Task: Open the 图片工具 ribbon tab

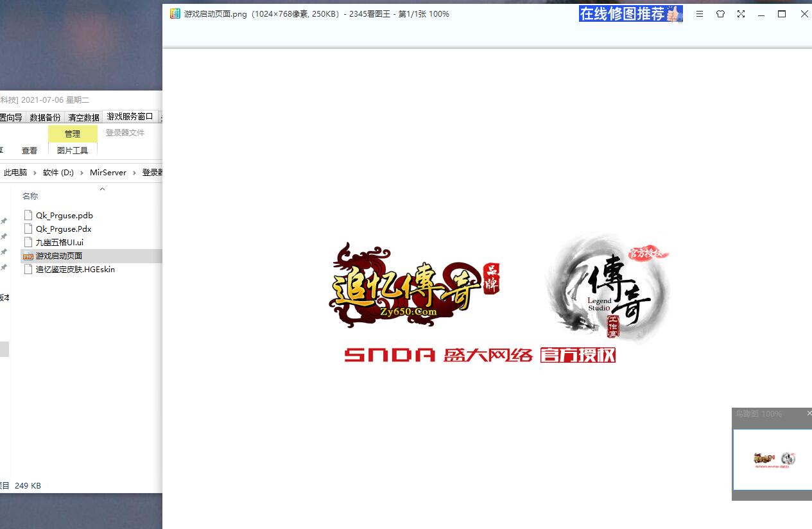Action: click(73, 150)
